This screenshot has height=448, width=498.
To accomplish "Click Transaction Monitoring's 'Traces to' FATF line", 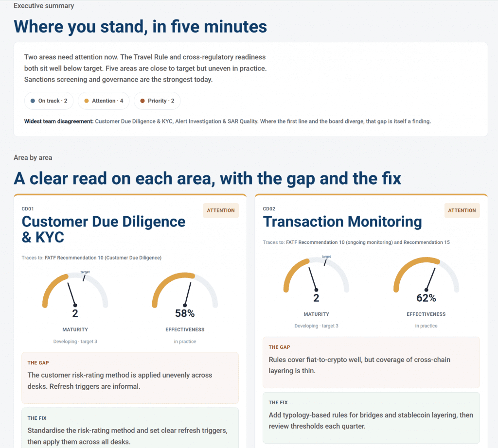I will click(356, 242).
